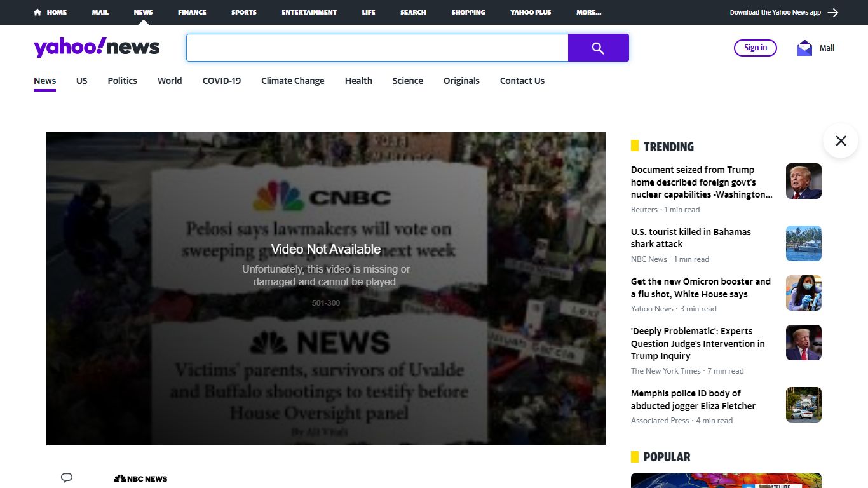
Task: Click the 'NBC News · 1 min read' byline
Action: (x=670, y=259)
